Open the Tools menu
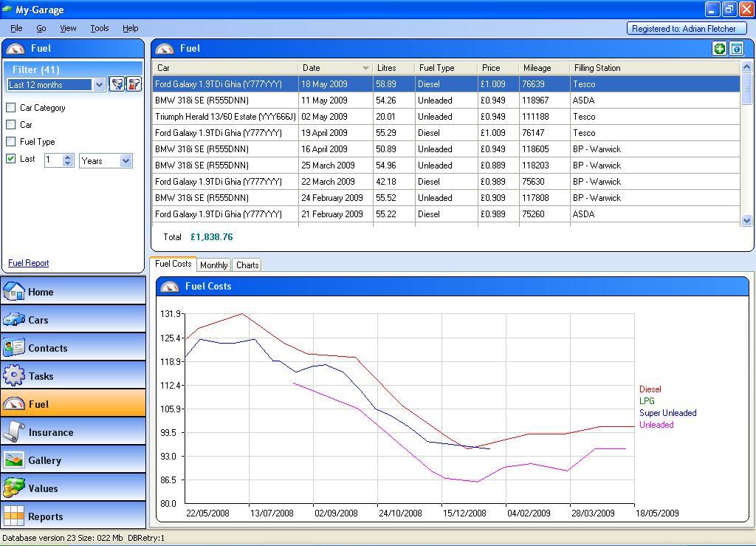The width and height of the screenshot is (756, 546). coord(99,28)
